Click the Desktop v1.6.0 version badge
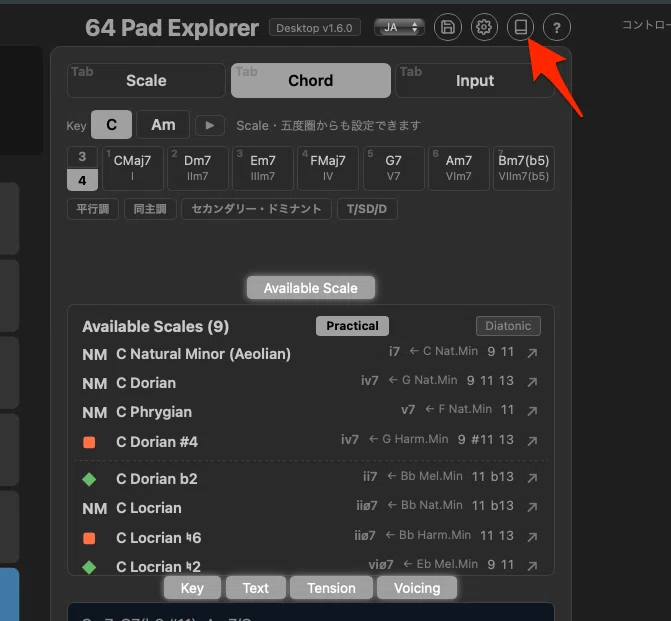This screenshot has width=671, height=621. coord(315,28)
